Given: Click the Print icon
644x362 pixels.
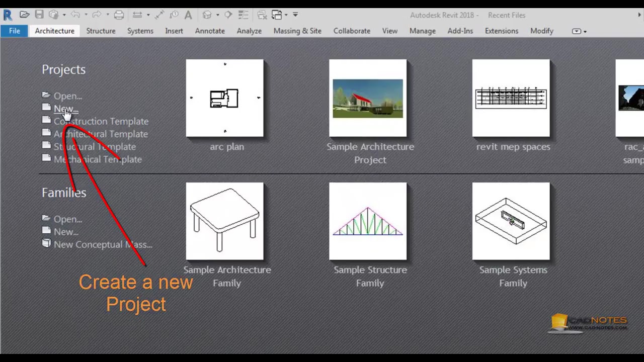Looking at the screenshot, I should tap(119, 15).
